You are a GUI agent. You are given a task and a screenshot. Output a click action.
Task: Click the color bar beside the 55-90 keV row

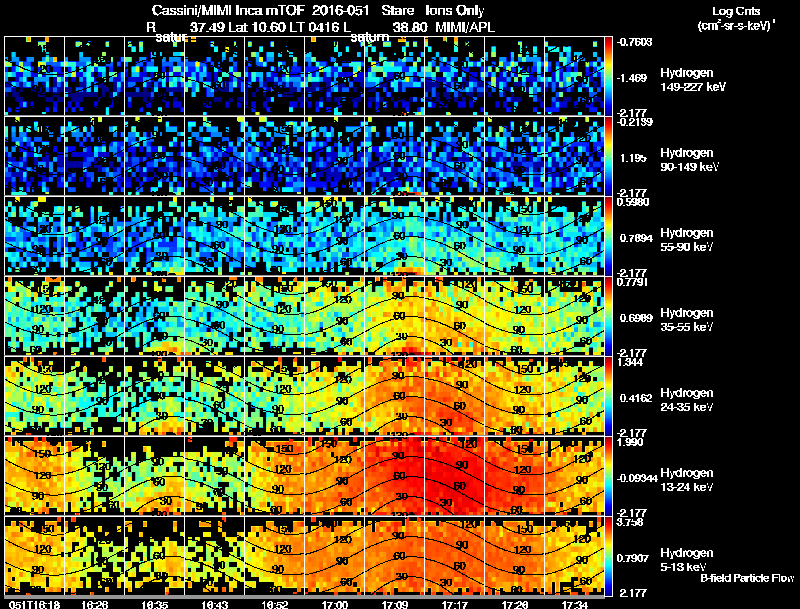click(608, 236)
